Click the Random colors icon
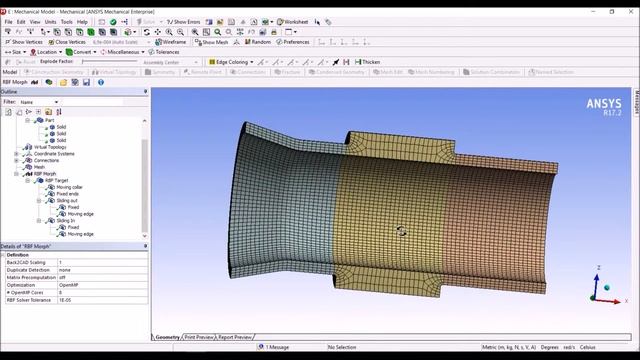Image resolution: width=640 pixels, height=360 pixels. pyautogui.click(x=258, y=42)
